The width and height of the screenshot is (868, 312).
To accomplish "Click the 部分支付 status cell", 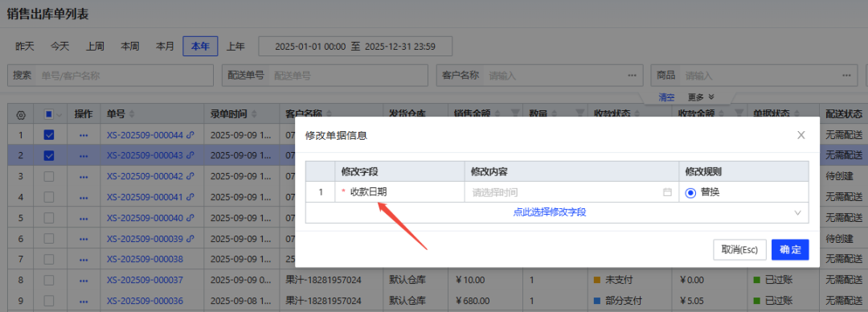I will pyautogui.click(x=629, y=301).
